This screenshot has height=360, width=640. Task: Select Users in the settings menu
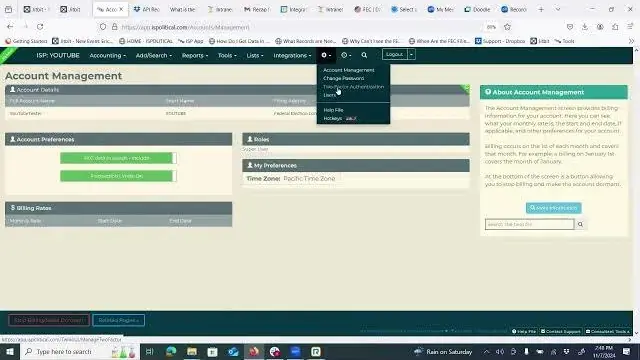coord(329,95)
